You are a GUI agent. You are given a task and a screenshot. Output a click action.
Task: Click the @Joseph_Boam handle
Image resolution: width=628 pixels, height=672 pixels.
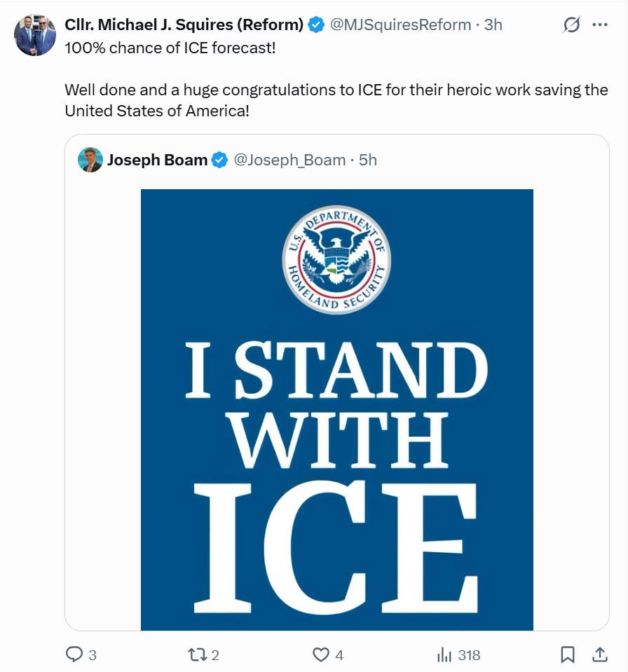[289, 160]
